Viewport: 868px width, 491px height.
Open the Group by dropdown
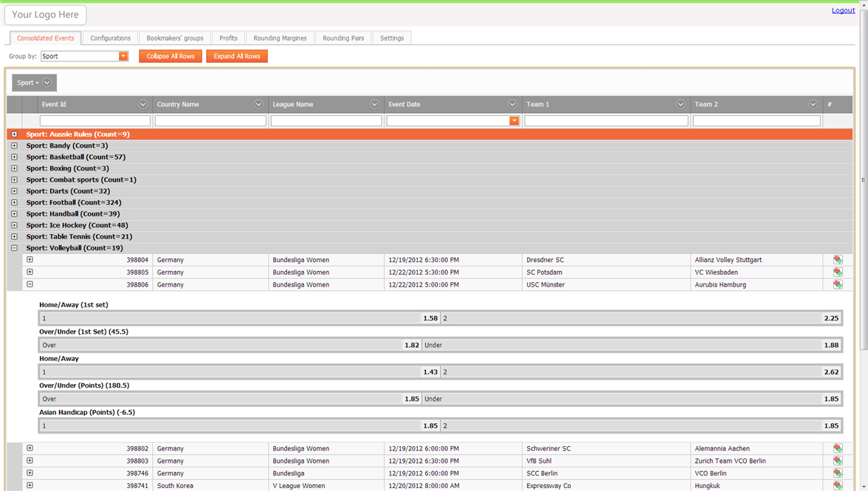pyautogui.click(x=123, y=56)
